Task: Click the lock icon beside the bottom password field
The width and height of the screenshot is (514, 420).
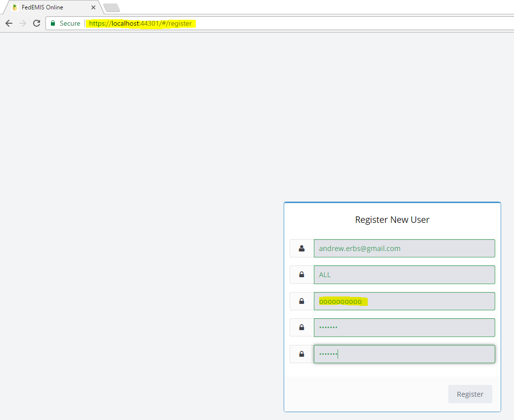Action: (x=301, y=354)
